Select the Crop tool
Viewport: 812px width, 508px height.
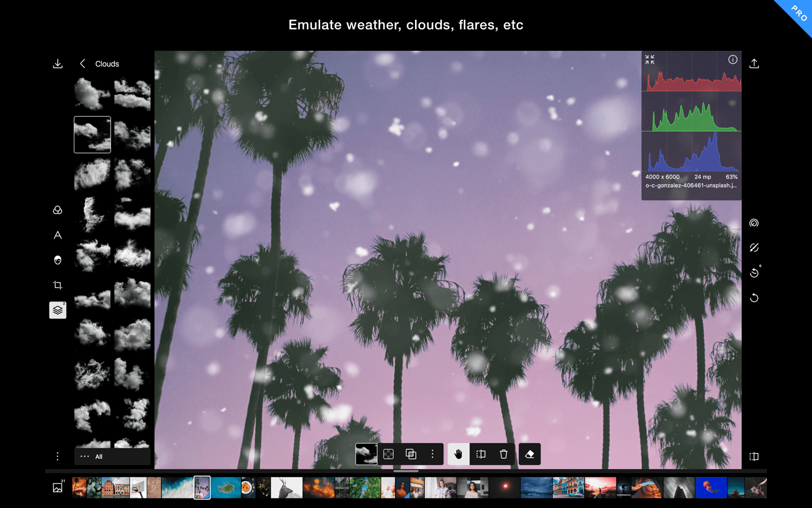click(x=58, y=285)
